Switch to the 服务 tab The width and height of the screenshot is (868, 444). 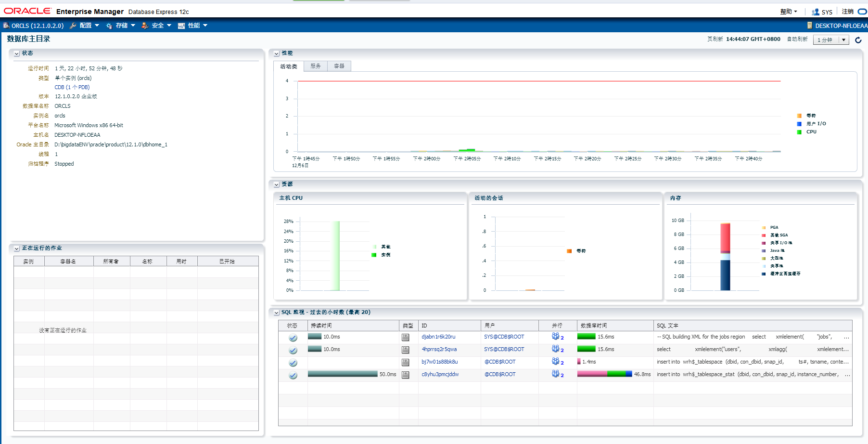[x=315, y=66]
